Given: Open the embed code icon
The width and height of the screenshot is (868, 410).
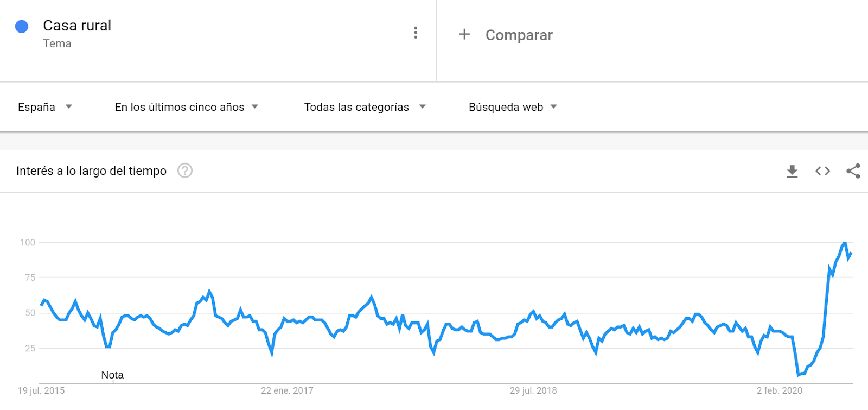Looking at the screenshot, I should [x=822, y=171].
